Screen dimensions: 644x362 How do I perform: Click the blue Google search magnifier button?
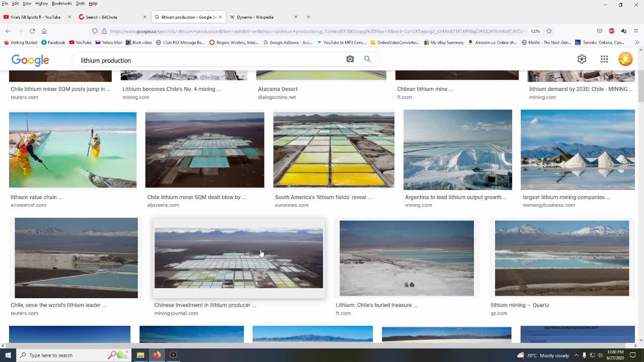point(367,59)
